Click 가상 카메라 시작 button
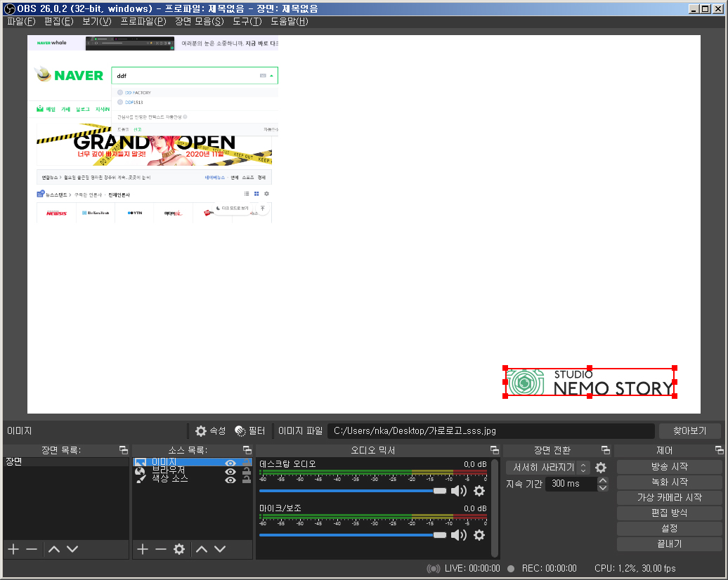The width and height of the screenshot is (728, 580). [x=669, y=497]
